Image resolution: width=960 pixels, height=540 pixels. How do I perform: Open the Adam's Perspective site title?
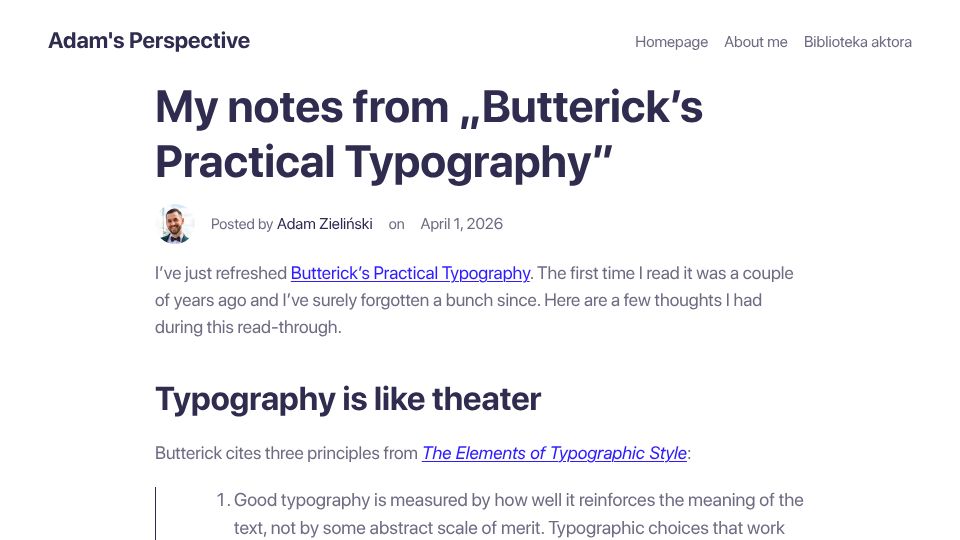[149, 40]
